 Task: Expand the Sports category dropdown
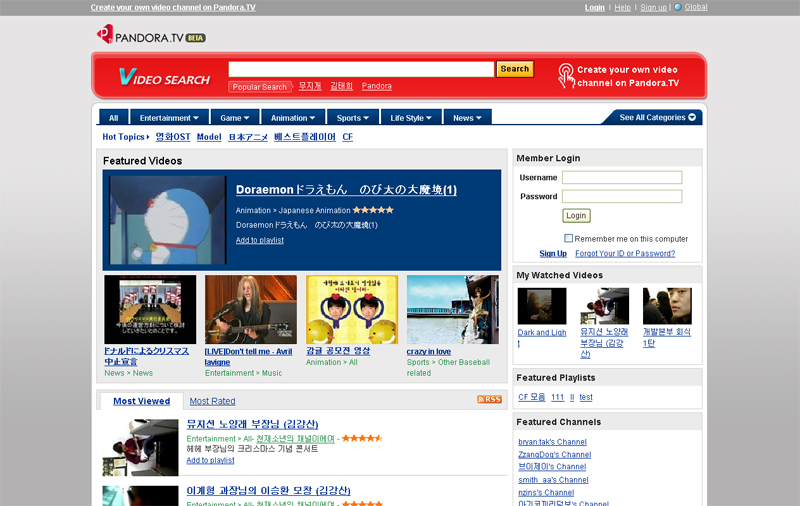pos(353,118)
